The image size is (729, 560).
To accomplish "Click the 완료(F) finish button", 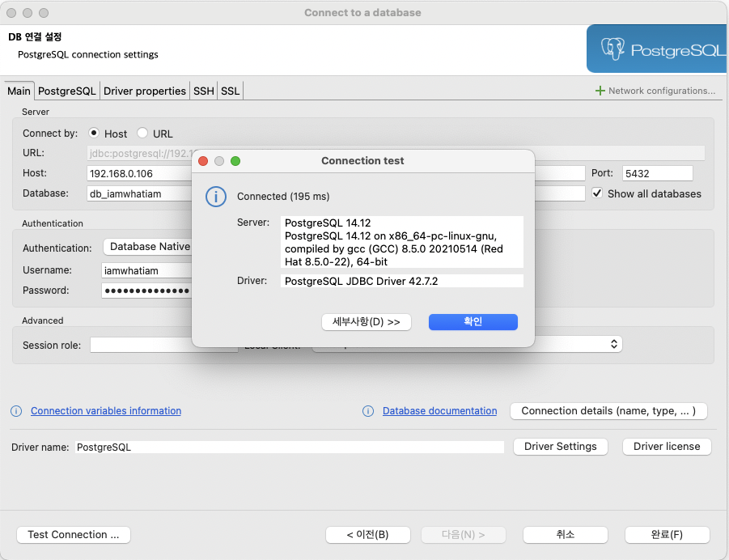I will click(668, 535).
